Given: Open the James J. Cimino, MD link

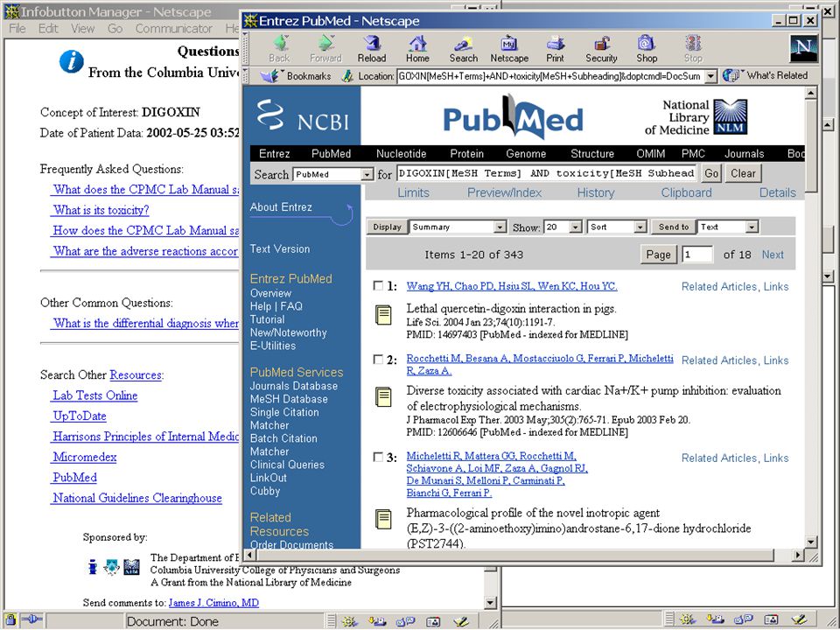Looking at the screenshot, I should (x=213, y=603).
